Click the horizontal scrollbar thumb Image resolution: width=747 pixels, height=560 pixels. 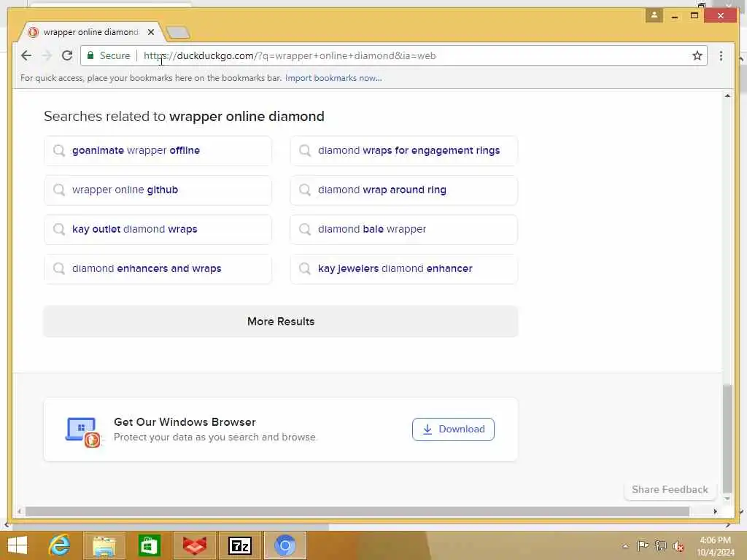(357, 511)
